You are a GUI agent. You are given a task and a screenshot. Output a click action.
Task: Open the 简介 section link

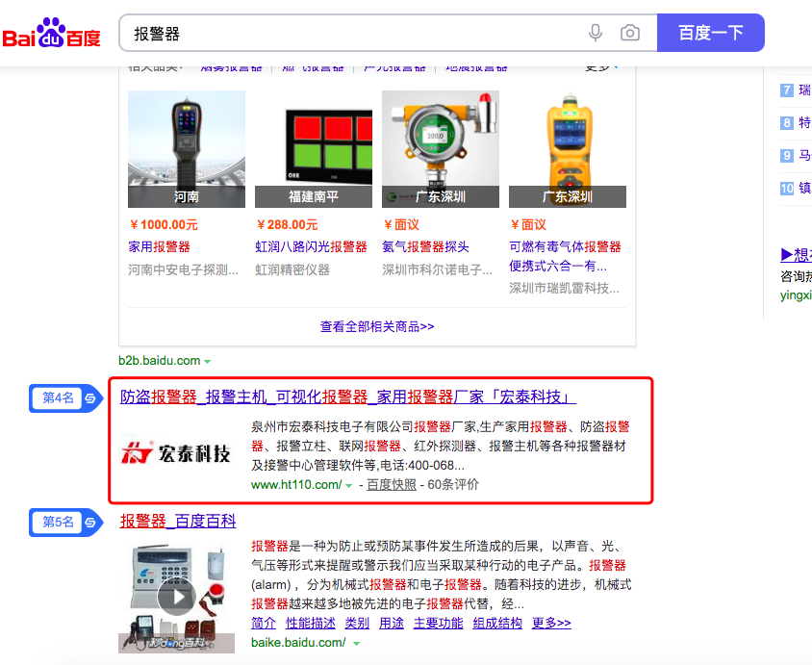click(x=264, y=623)
